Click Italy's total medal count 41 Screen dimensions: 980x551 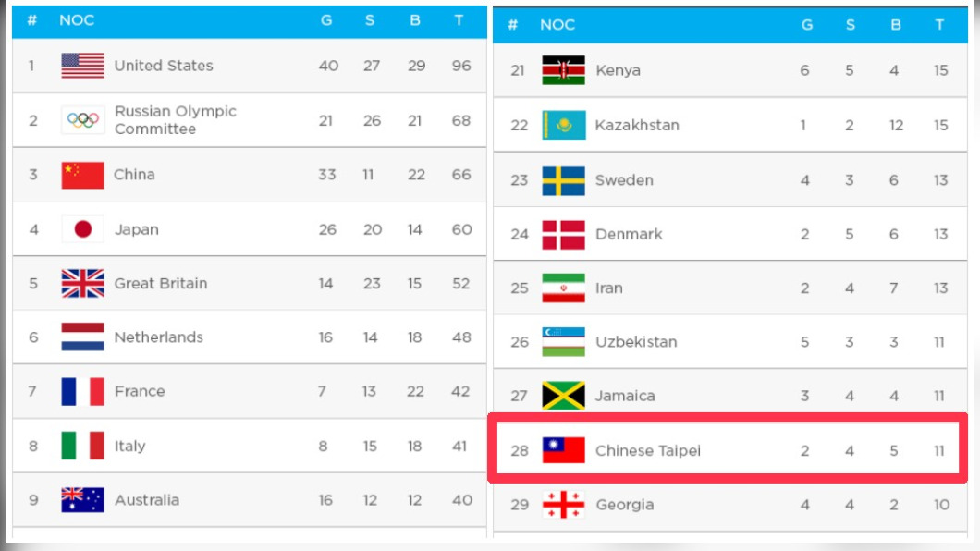point(459,446)
